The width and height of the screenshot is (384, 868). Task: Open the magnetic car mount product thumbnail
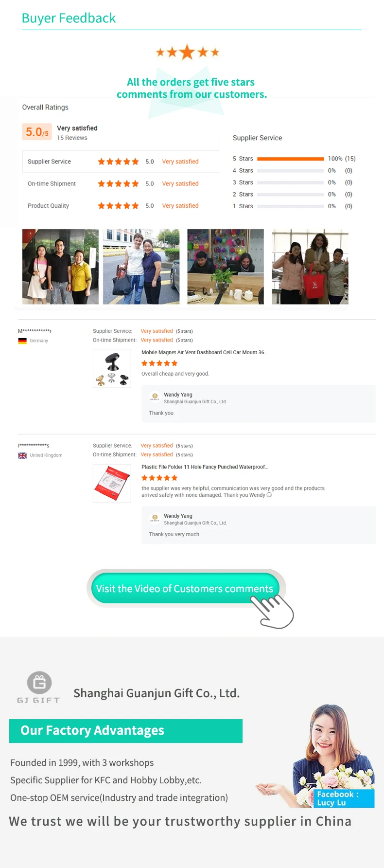[112, 369]
